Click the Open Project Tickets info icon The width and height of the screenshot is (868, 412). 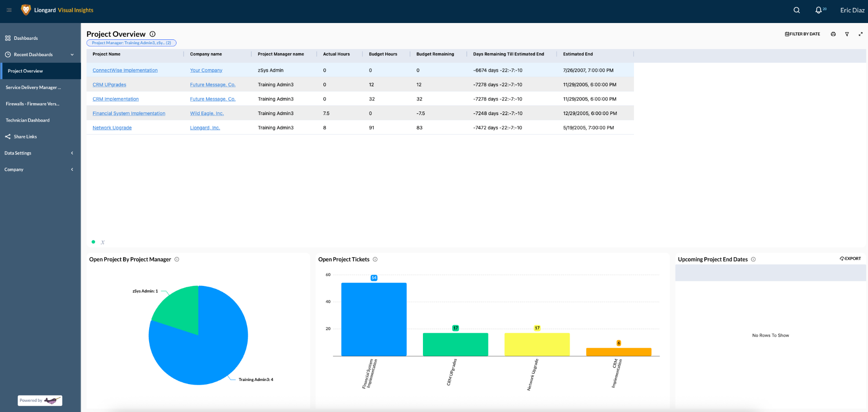coord(375,259)
